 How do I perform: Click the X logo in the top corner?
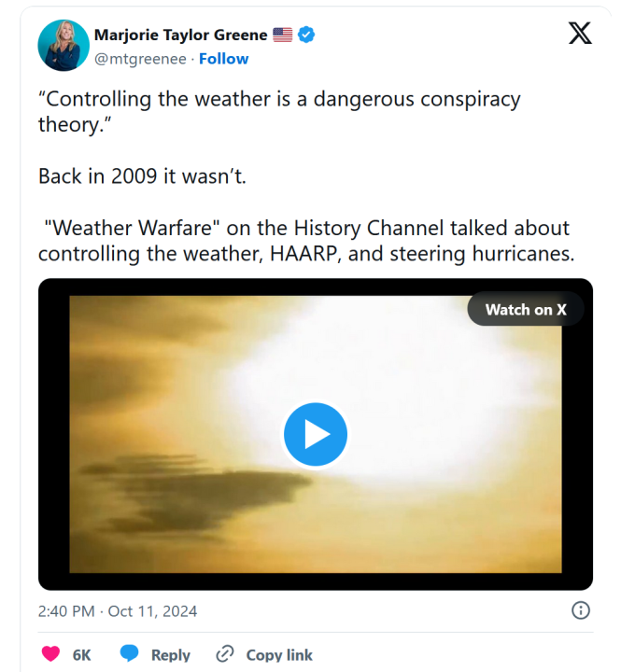tap(579, 35)
